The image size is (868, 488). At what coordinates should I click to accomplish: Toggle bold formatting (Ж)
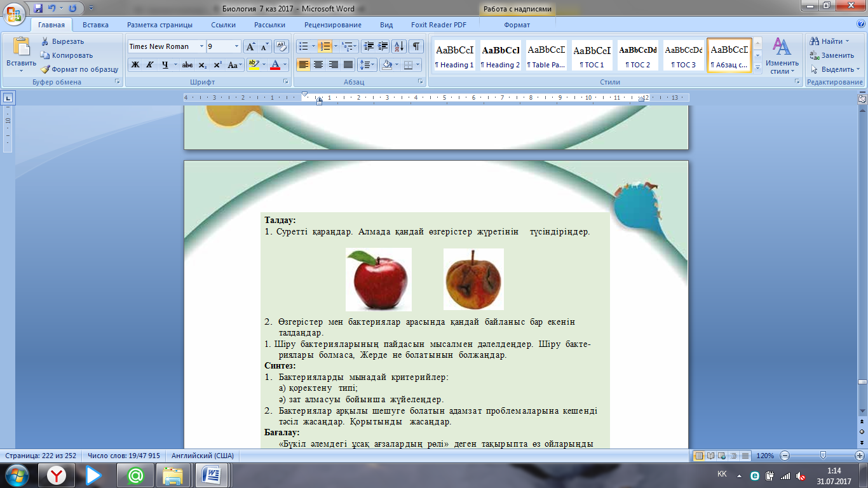click(x=135, y=65)
